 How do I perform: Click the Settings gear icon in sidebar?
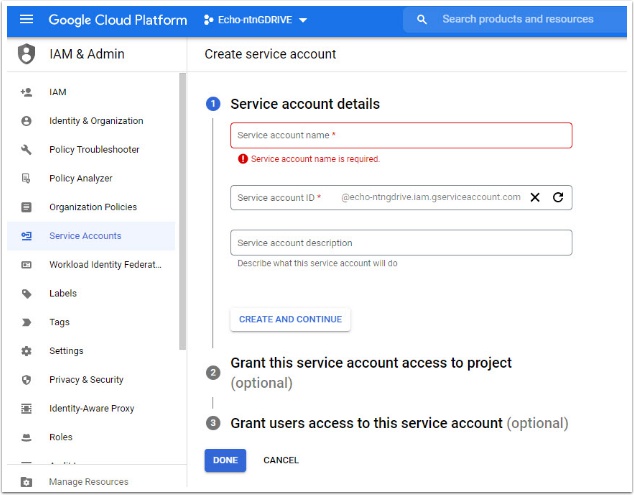click(26, 351)
